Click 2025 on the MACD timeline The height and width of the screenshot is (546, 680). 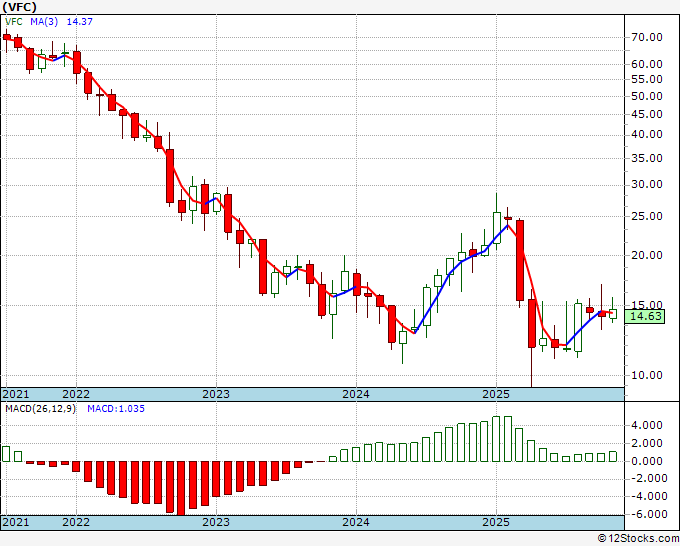click(x=496, y=522)
